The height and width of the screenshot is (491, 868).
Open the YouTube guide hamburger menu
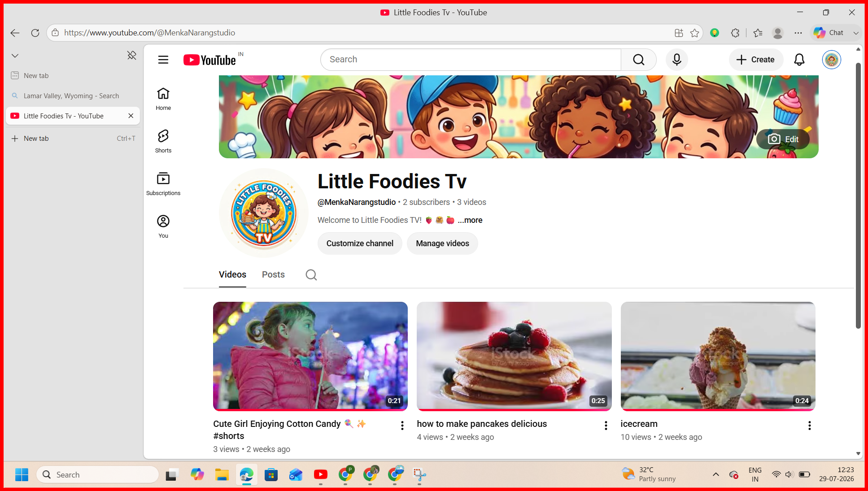tap(163, 60)
